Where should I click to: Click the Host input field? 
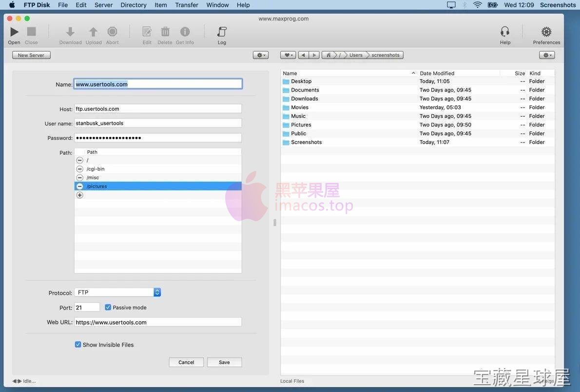(x=158, y=109)
